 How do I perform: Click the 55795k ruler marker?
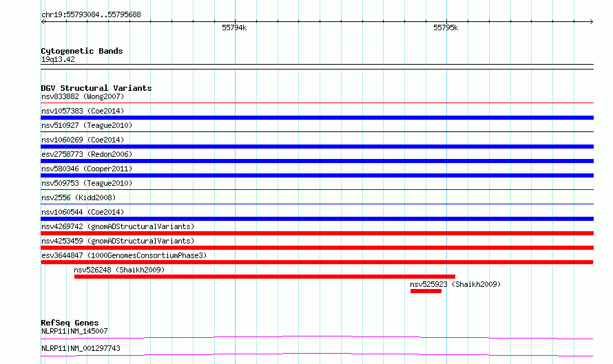[446, 28]
